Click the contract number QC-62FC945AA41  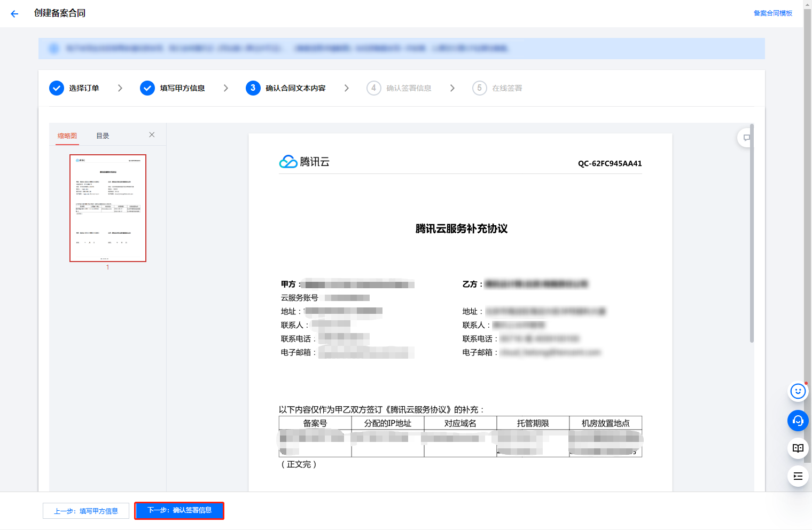coord(610,163)
